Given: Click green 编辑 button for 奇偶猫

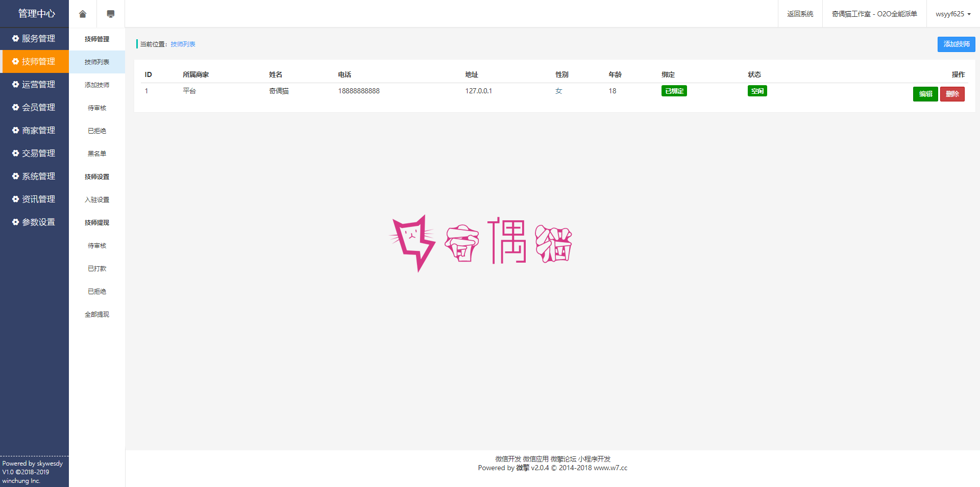Looking at the screenshot, I should pos(925,94).
